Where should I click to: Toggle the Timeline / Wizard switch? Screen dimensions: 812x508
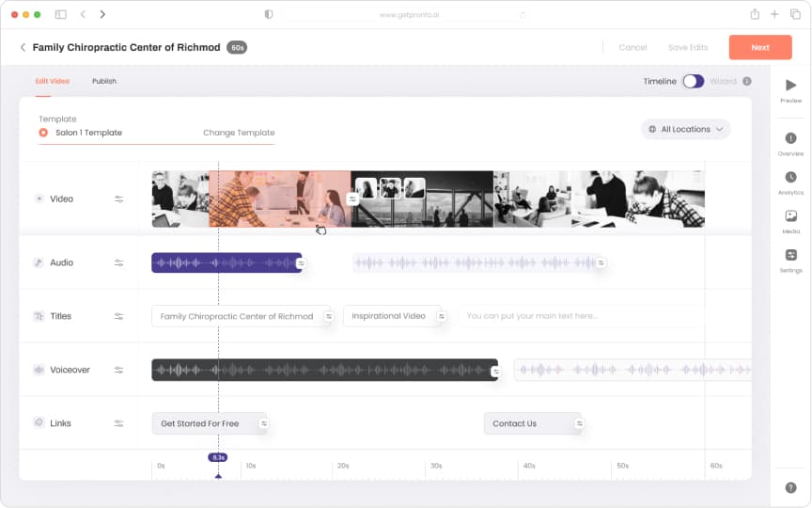[693, 82]
